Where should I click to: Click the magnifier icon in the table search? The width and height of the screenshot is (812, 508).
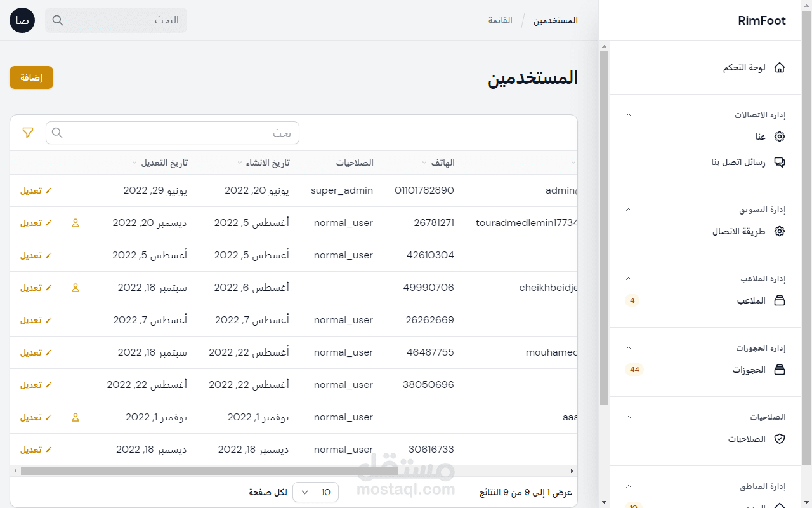click(x=57, y=133)
